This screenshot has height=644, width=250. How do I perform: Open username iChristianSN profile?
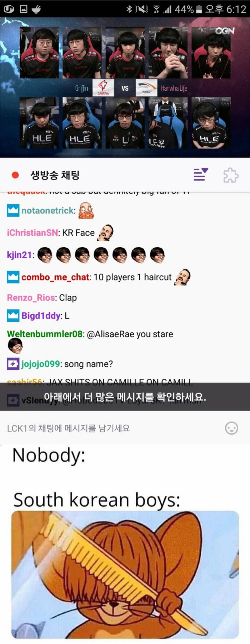pos(32,232)
